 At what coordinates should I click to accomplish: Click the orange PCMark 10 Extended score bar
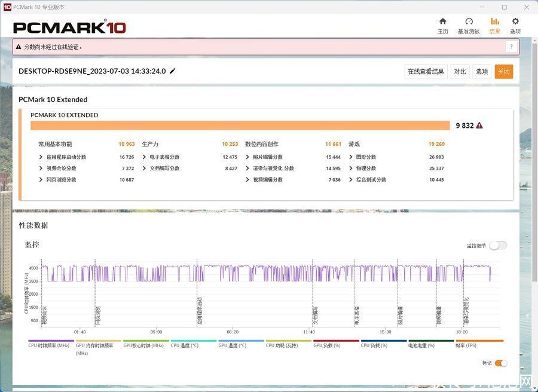[x=240, y=125]
